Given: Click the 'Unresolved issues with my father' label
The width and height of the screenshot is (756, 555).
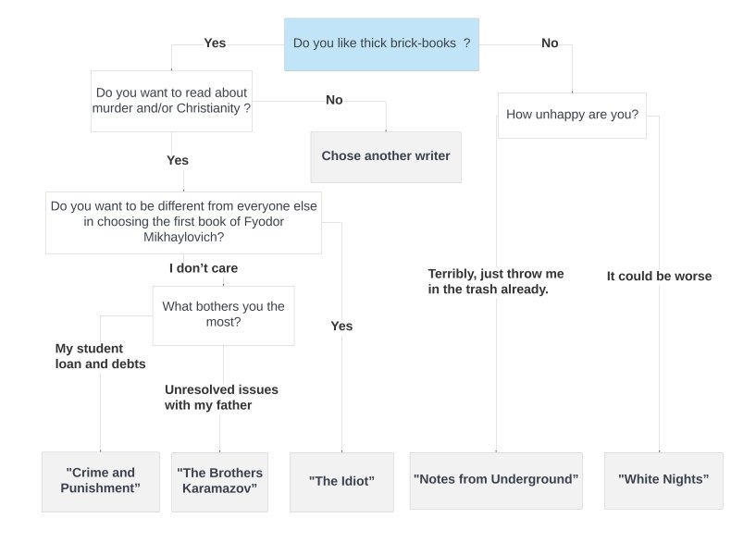Looking at the screenshot, I should (221, 397).
